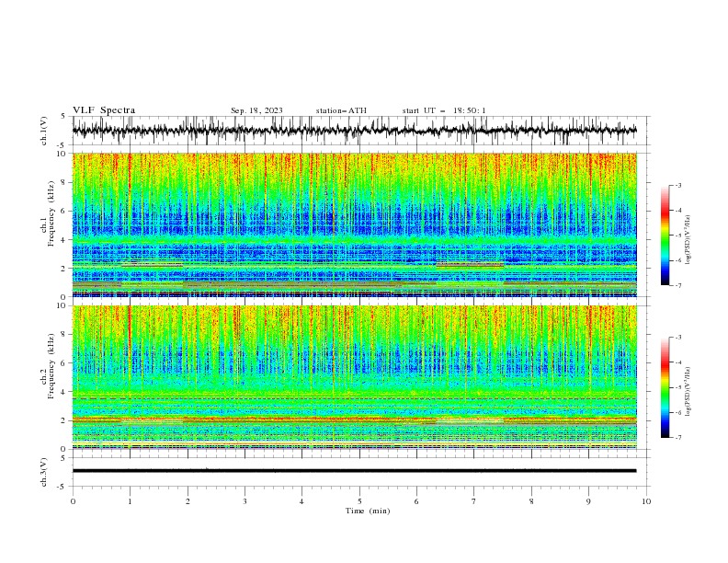
Task: Click the ch.2 spectrogram panel
Action: tap(354, 377)
